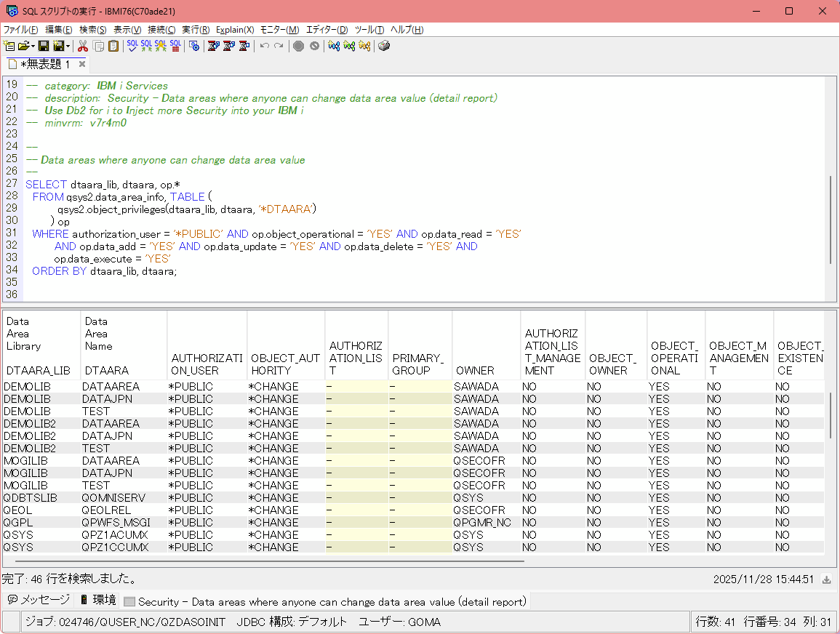Image resolution: width=840 pixels, height=634 pixels.
Task: Click the Cut scissors icon in toolbar
Action: coord(83,46)
